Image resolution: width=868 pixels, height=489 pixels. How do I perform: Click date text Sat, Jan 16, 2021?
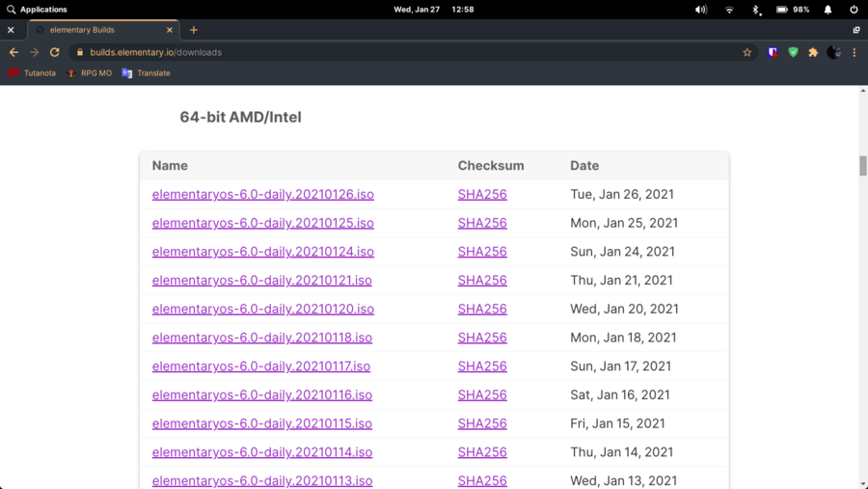(x=620, y=394)
